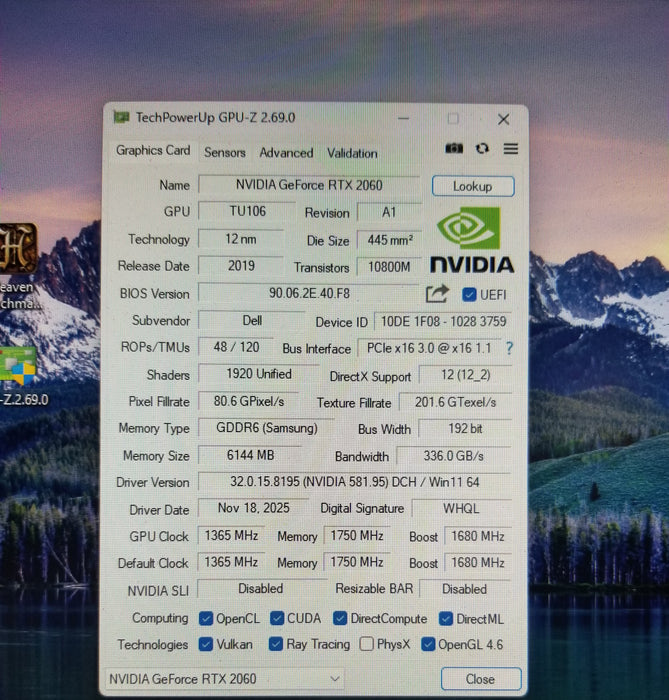Click the Default Clock Memory value 1750 MHz
The width and height of the screenshot is (669, 700).
[x=357, y=562]
